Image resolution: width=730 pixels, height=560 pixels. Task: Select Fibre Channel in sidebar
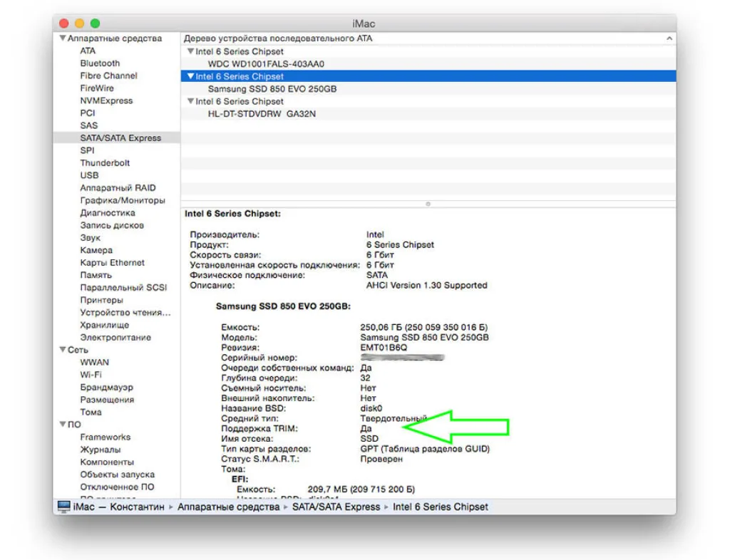click(108, 76)
